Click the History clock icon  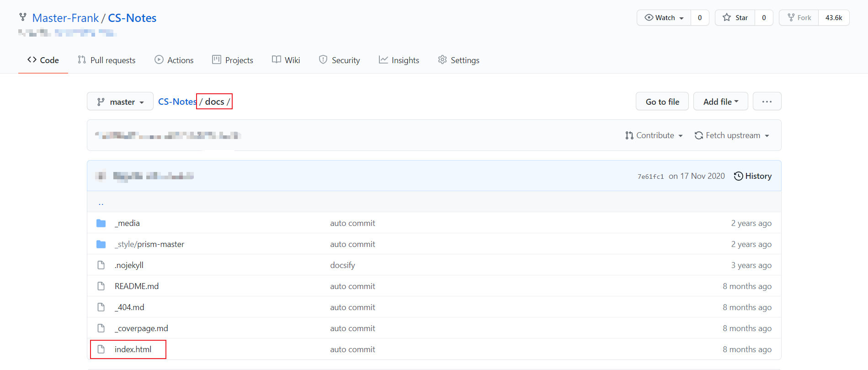click(x=738, y=176)
